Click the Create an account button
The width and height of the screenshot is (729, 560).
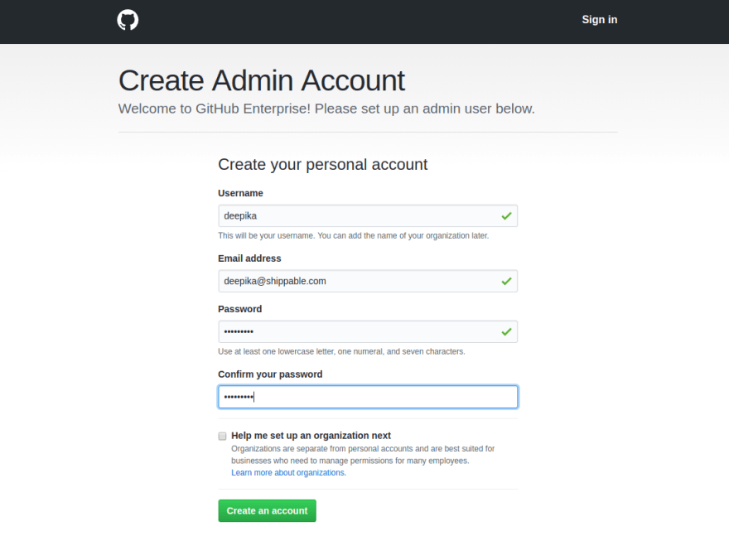tap(267, 511)
